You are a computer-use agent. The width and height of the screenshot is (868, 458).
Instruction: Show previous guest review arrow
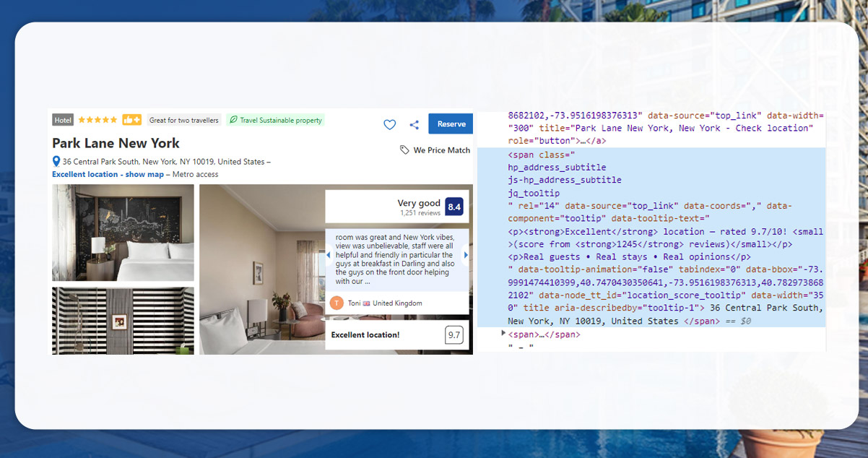click(x=329, y=255)
